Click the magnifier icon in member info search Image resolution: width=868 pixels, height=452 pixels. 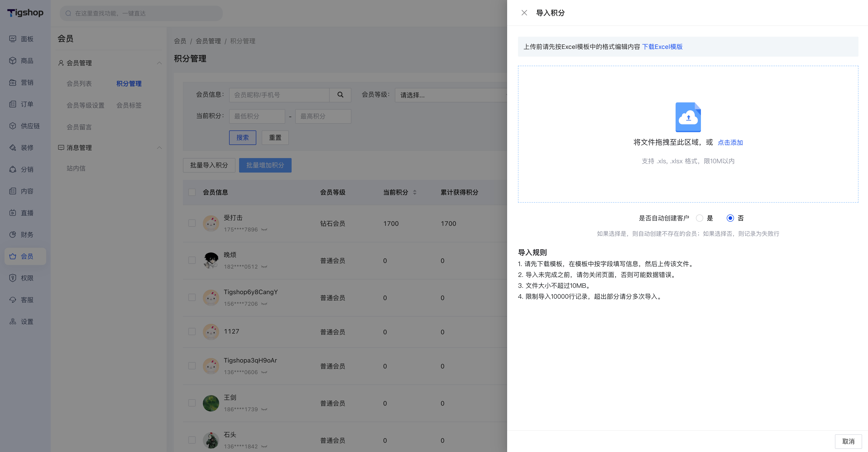click(x=340, y=95)
